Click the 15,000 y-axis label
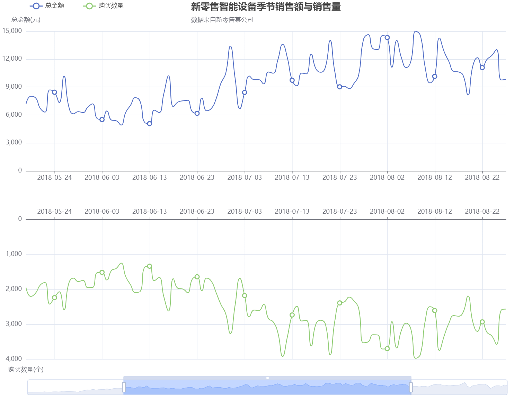Screen dimensions: 532x399 point(12,31)
